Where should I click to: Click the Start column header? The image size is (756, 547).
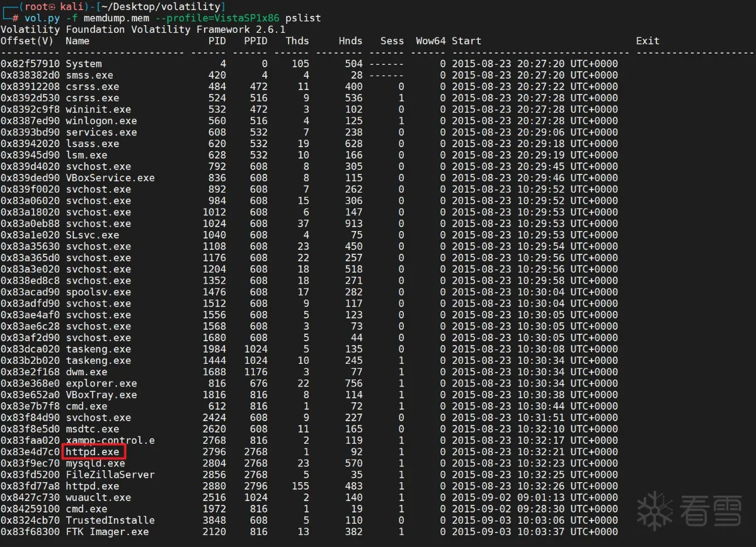(x=466, y=41)
